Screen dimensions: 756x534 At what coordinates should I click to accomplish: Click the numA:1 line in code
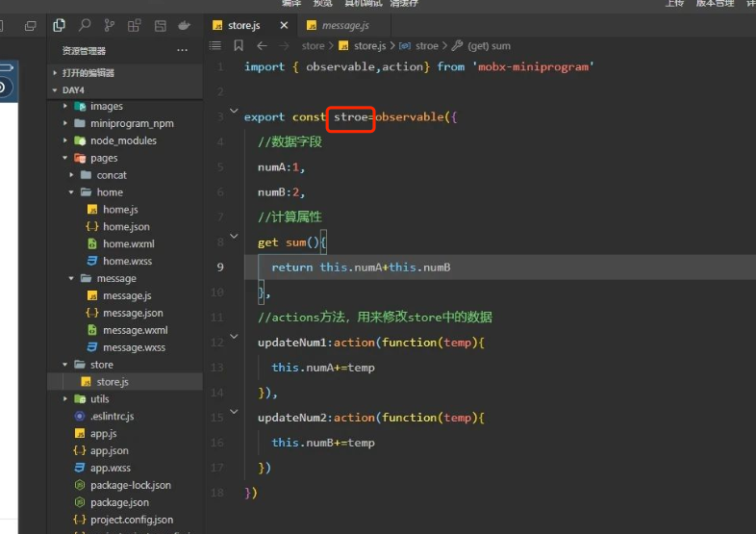[x=281, y=166]
